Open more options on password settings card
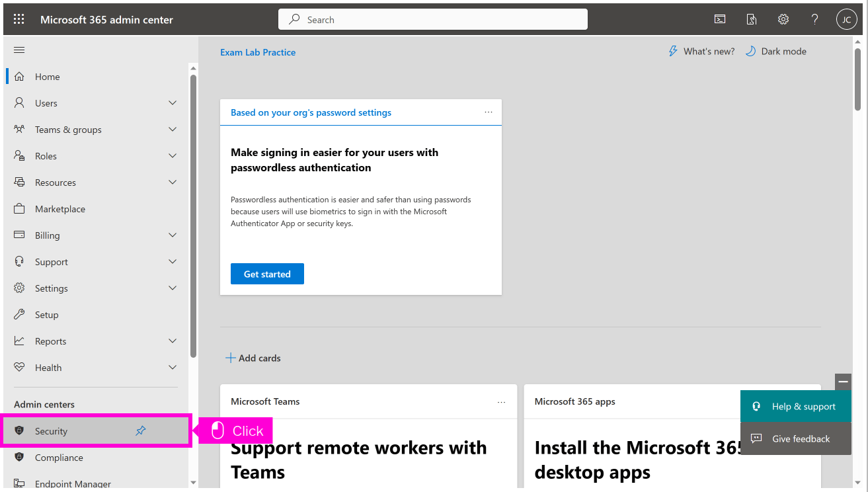This screenshot has height=492, width=868. 489,112
